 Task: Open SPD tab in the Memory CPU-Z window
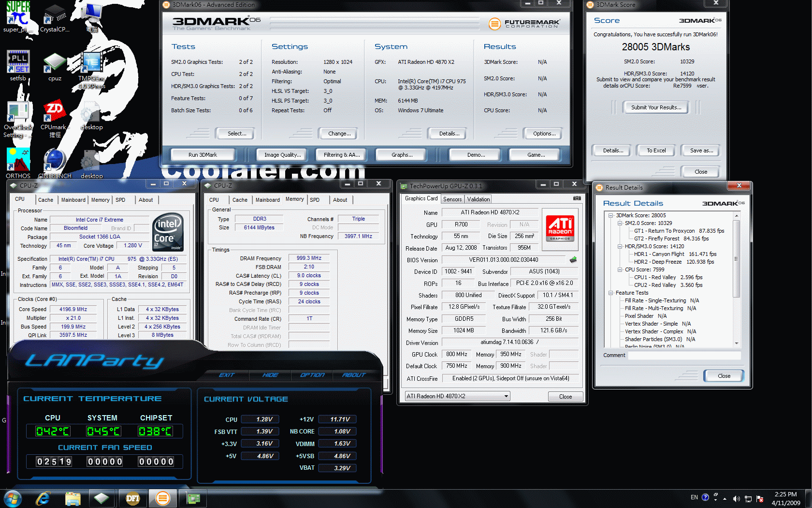click(x=315, y=200)
